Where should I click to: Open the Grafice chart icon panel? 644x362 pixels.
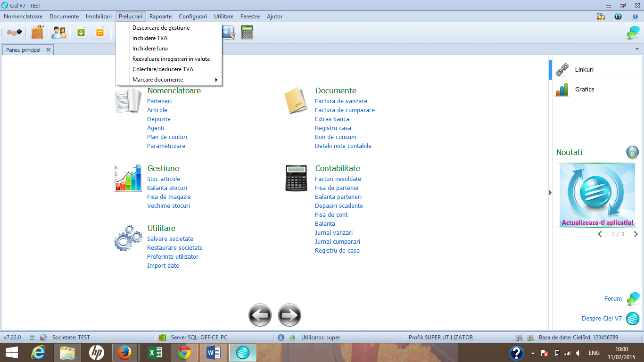(562, 89)
